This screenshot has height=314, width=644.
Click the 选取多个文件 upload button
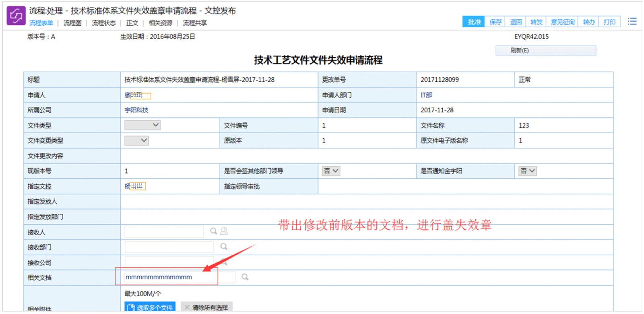point(150,307)
